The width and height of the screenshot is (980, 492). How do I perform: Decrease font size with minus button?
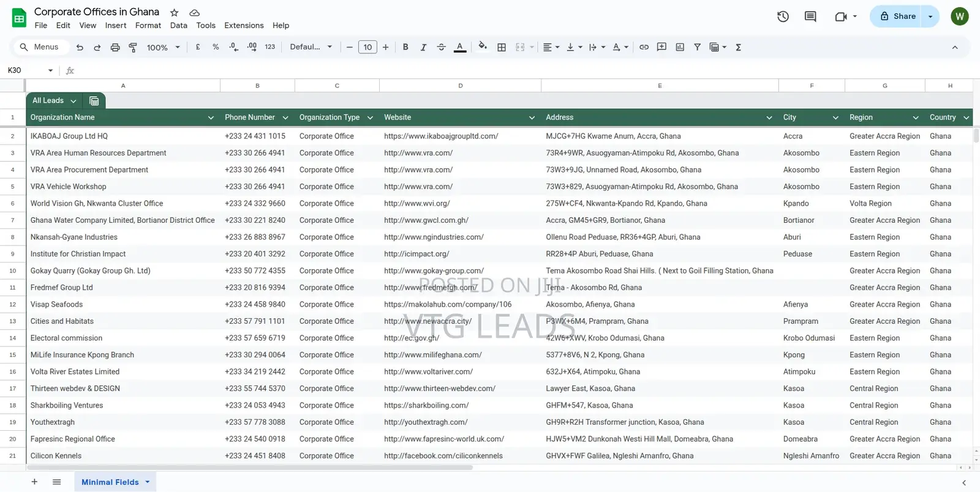[349, 47]
